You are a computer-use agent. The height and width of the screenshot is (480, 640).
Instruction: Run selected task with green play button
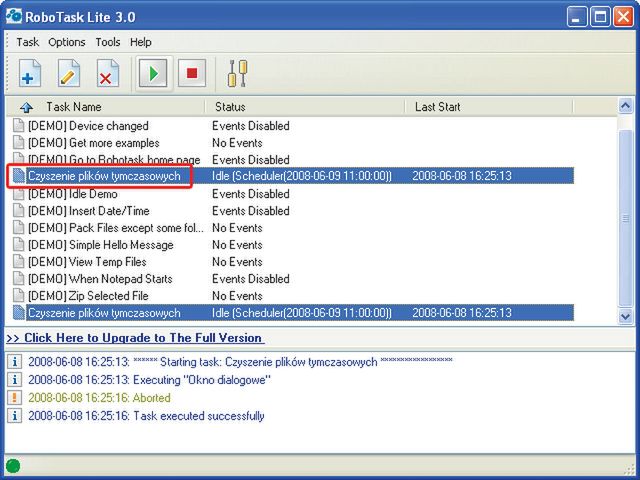[x=153, y=73]
